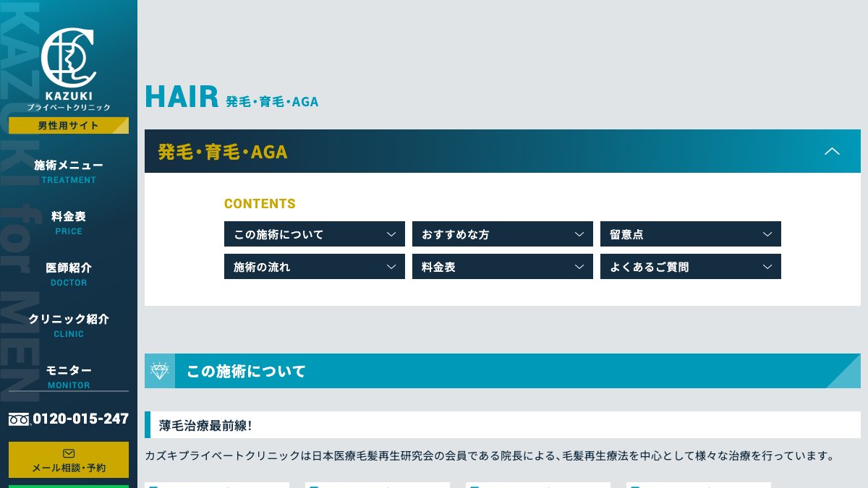Image resolution: width=868 pixels, height=488 pixels.
Task: Click the 男性用サイト badge
Action: click(x=69, y=126)
